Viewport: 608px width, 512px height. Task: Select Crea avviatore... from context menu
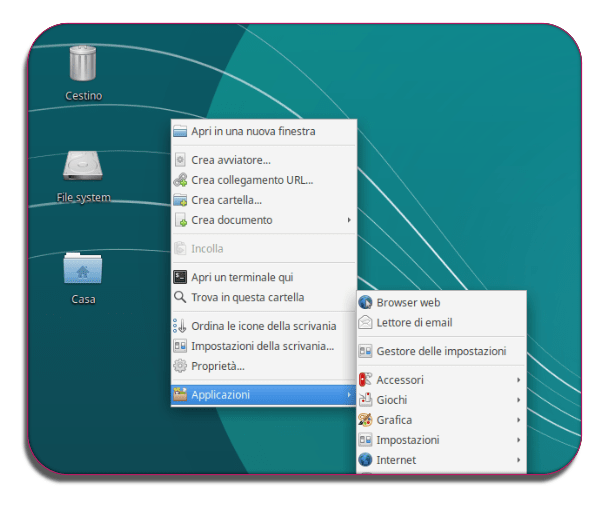[x=231, y=160]
